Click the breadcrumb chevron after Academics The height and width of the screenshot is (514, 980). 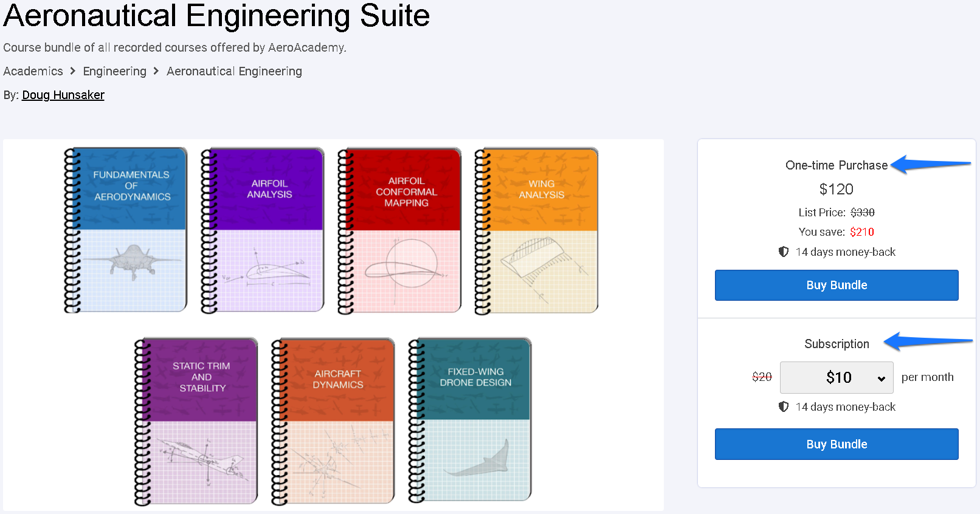[x=73, y=71]
